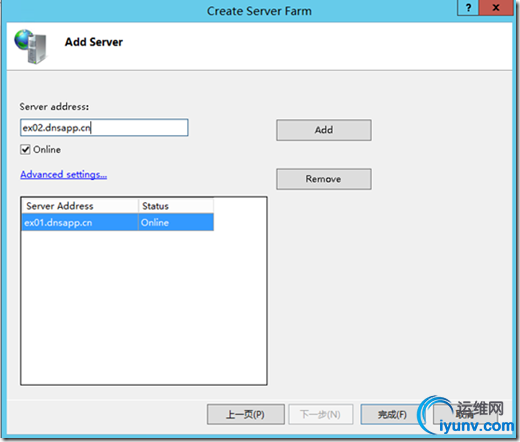Go back with the 上一页(P) button

click(246, 414)
